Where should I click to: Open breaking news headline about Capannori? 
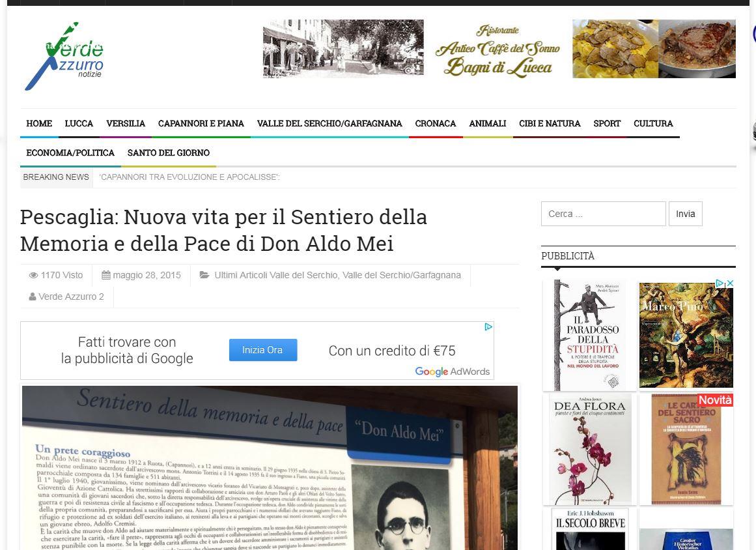click(189, 177)
